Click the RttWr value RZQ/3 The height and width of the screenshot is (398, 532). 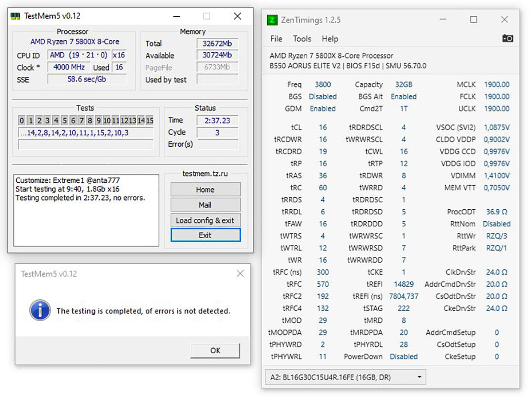[497, 236]
